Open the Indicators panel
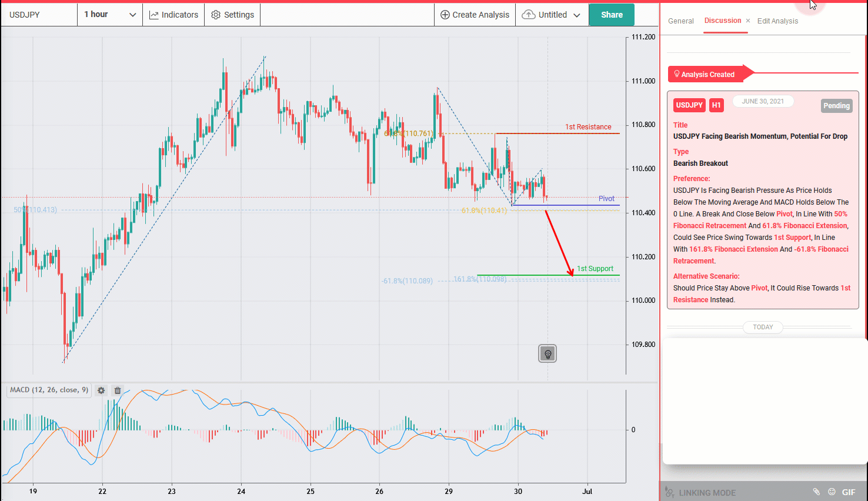868x501 pixels. [x=173, y=15]
